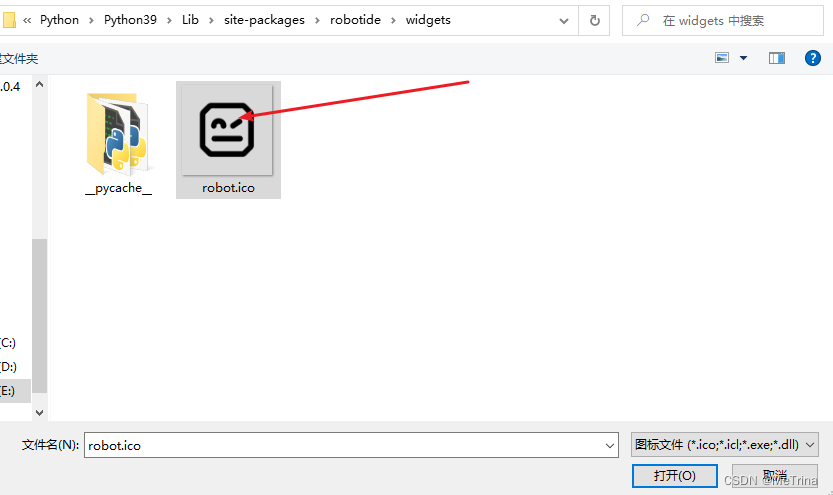
Task: Click the robot.ico file name label
Action: coord(228,188)
